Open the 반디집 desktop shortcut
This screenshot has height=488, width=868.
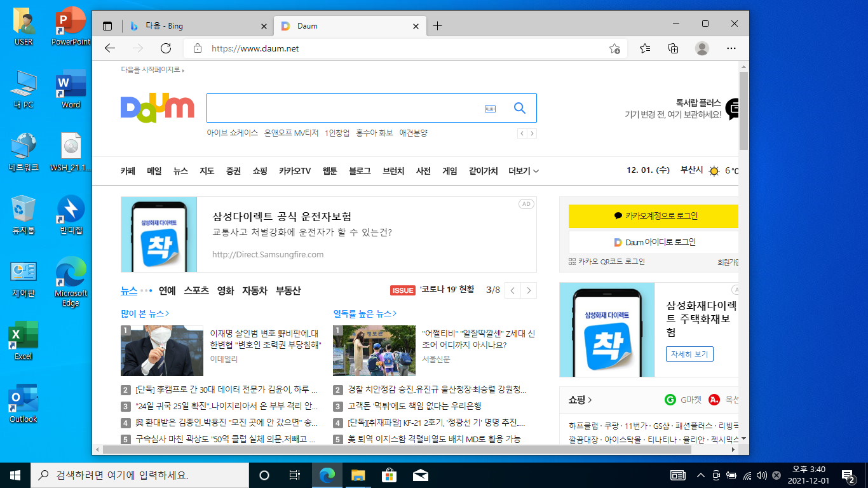click(x=71, y=215)
